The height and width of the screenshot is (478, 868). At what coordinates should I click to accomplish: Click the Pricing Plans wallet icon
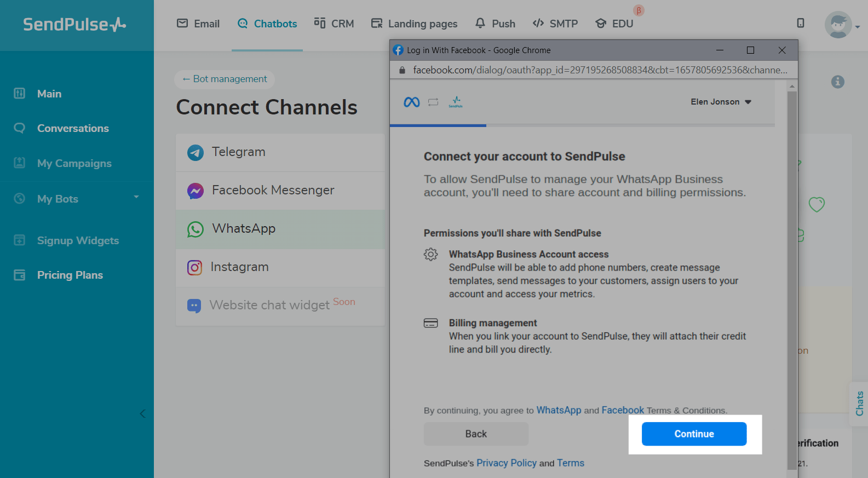(x=19, y=275)
